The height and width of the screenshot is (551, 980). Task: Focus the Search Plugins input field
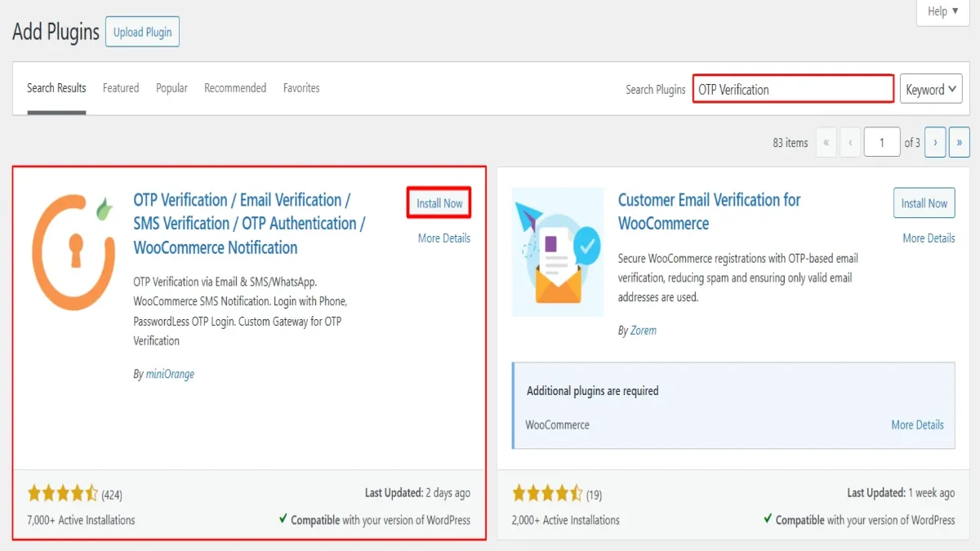pos(793,90)
